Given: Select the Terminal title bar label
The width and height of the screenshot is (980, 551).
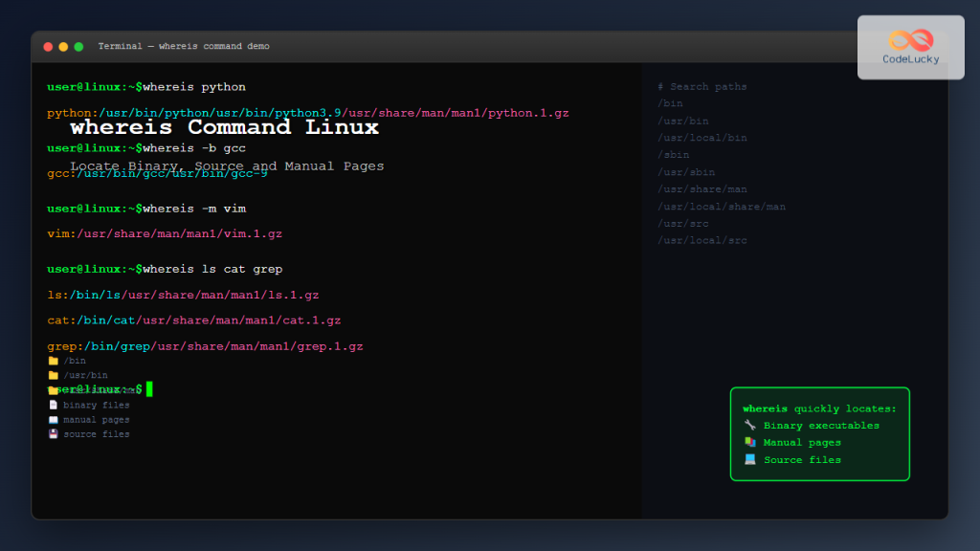Looking at the screenshot, I should (183, 45).
